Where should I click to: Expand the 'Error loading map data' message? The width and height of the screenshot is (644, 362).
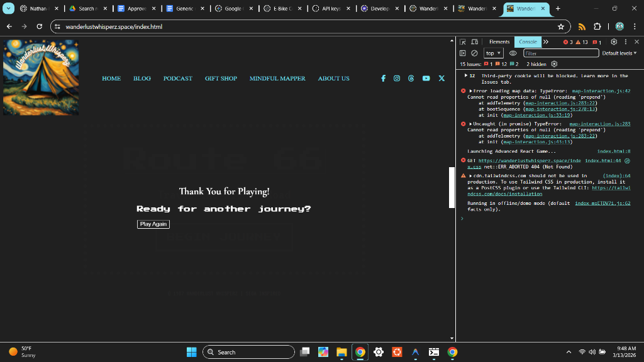point(470,91)
